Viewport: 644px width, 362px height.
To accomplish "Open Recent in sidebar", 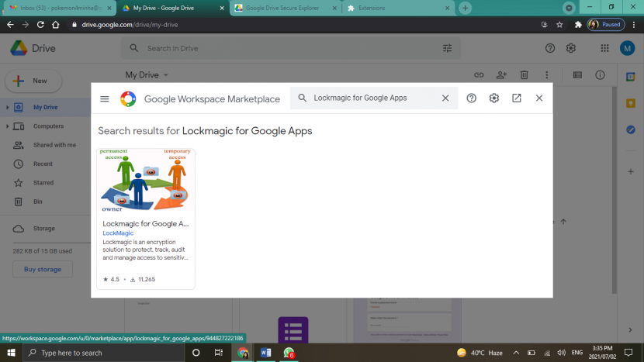I will click(x=43, y=164).
